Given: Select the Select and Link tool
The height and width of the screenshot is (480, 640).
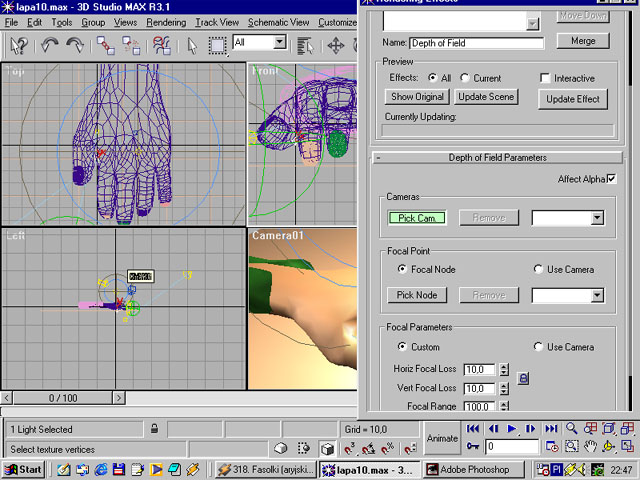Looking at the screenshot, I should click(105, 45).
